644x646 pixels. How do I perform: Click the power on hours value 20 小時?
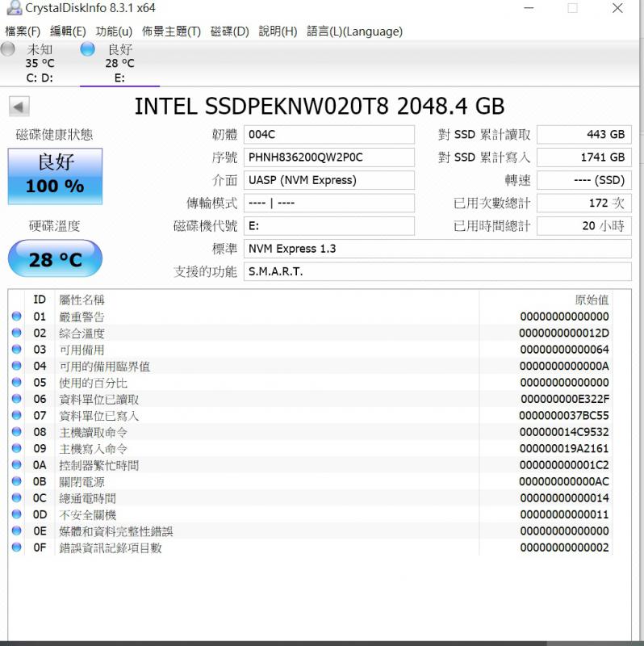(x=584, y=226)
